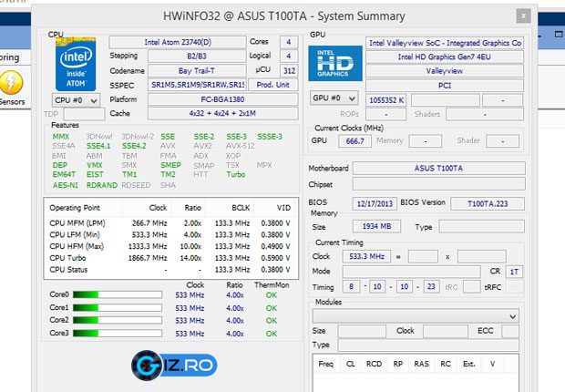Click the cache field 4x32 + 4x24 + 2x1M
The width and height of the screenshot is (565, 392).
tap(222, 113)
